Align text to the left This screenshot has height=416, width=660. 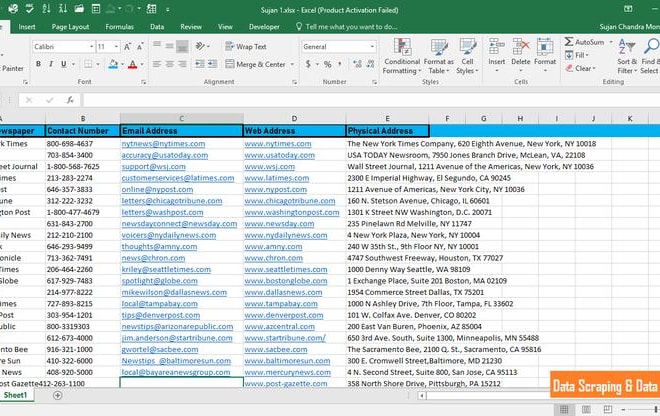157,64
